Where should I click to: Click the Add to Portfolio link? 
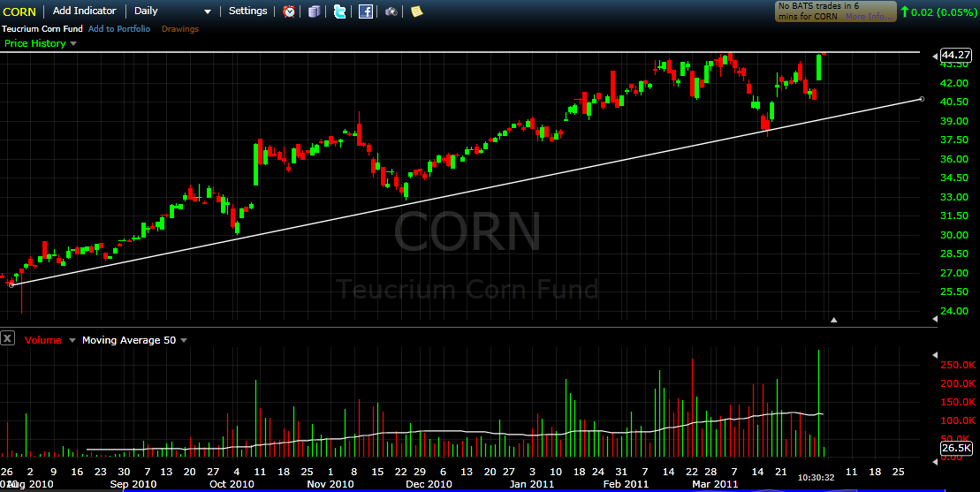pyautogui.click(x=119, y=29)
